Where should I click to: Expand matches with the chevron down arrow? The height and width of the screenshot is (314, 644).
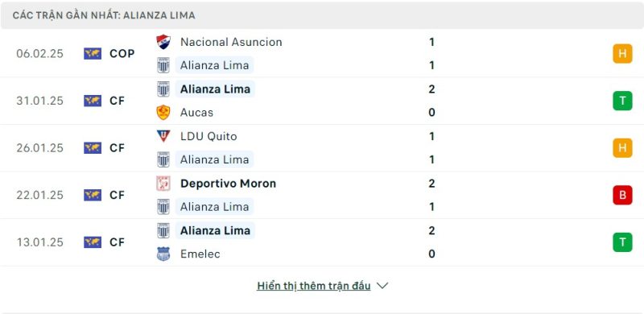click(x=382, y=286)
